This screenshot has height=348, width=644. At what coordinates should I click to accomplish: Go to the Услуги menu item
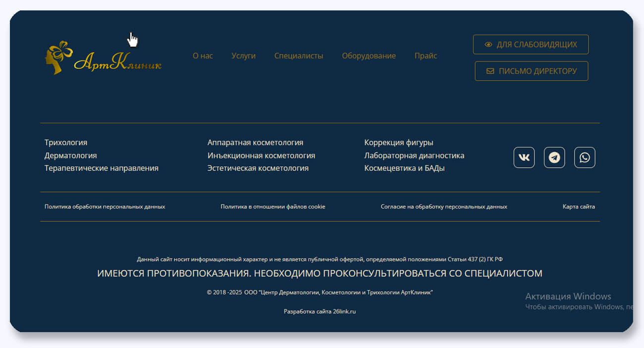[243, 56]
